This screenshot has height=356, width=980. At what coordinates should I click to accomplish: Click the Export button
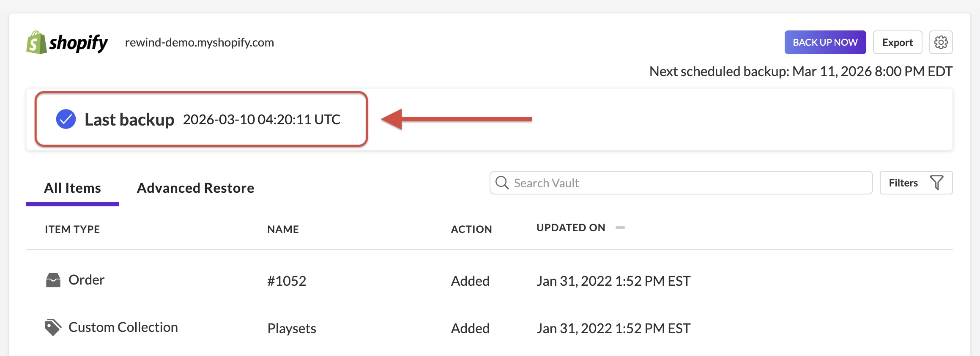click(x=897, y=42)
